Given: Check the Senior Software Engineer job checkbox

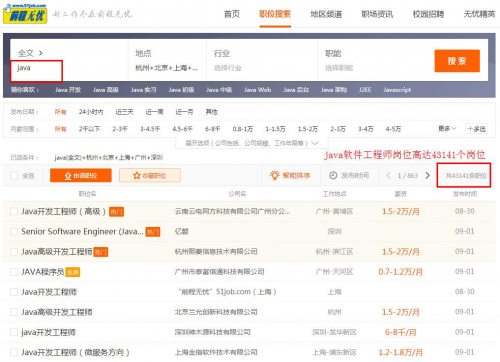Looking at the screenshot, I should [14, 232].
